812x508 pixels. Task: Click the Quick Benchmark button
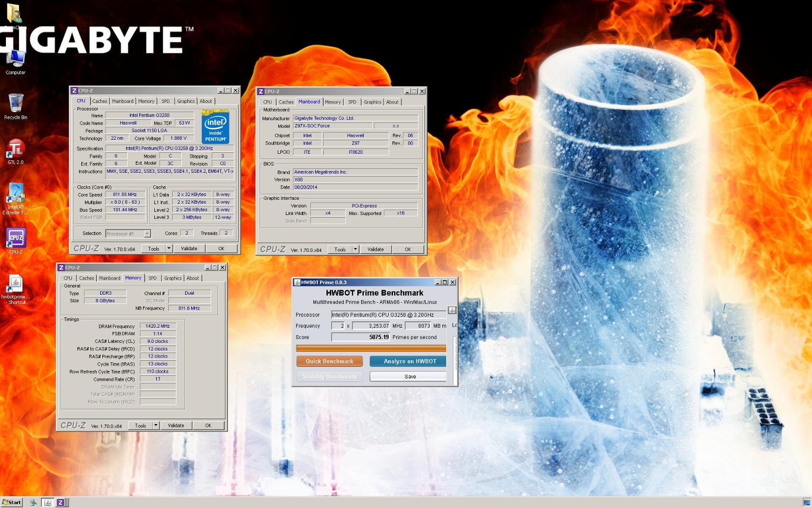coord(329,361)
